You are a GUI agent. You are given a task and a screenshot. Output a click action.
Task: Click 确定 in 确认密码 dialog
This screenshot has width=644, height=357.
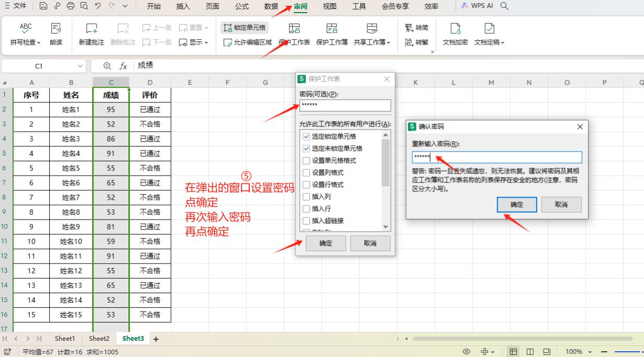pos(517,205)
